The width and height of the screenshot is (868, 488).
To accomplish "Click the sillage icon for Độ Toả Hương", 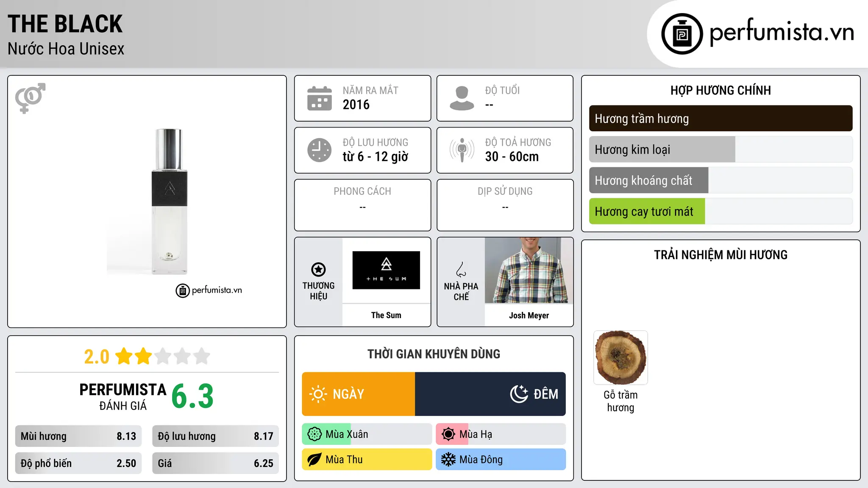I will tap(462, 150).
